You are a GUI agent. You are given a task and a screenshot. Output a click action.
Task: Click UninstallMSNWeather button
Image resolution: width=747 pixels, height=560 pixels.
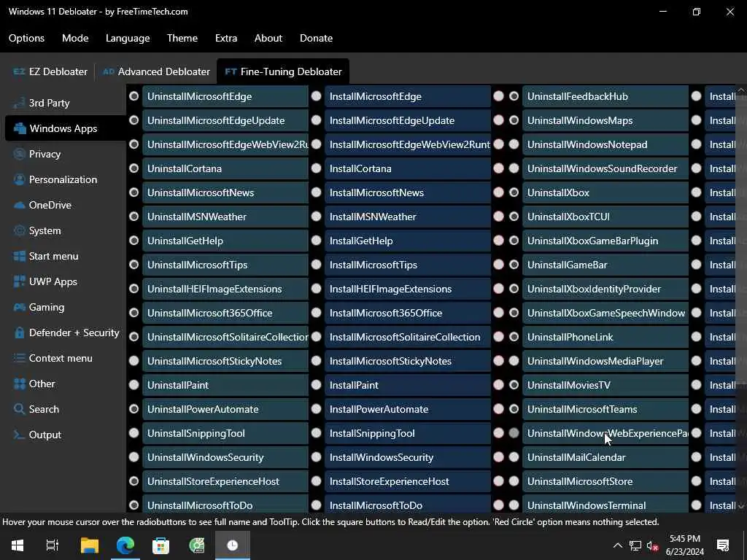225,217
